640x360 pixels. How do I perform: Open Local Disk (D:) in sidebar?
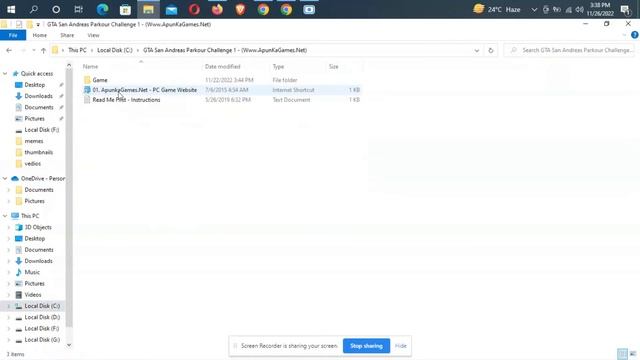pyautogui.click(x=42, y=317)
